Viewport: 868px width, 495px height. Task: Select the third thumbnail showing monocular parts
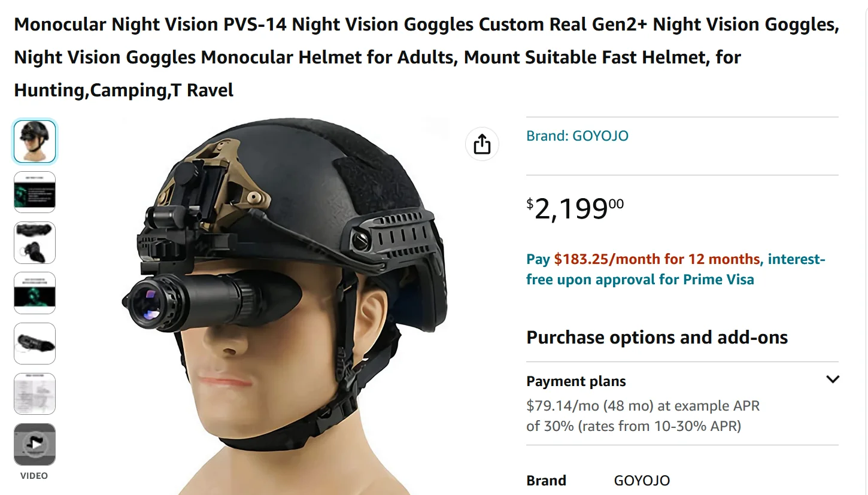click(35, 242)
